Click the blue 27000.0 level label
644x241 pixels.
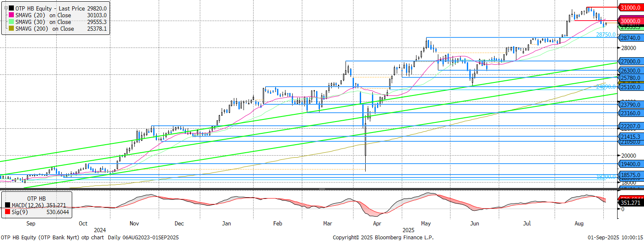pos(631,61)
